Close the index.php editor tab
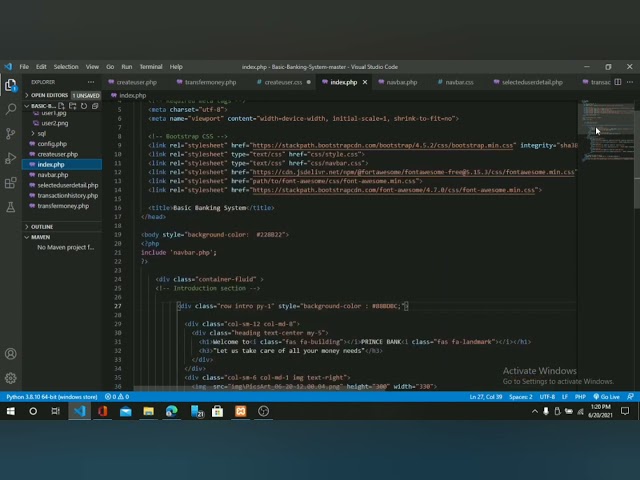 [365, 82]
